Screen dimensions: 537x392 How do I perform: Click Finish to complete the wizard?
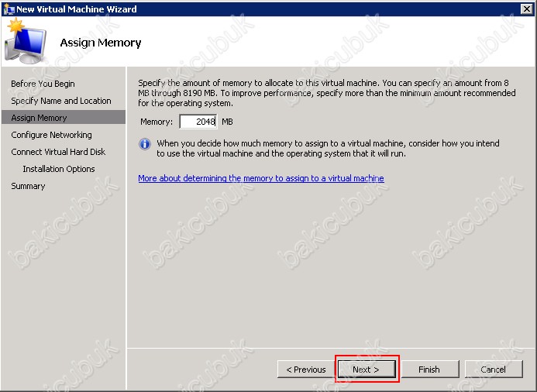430,369
